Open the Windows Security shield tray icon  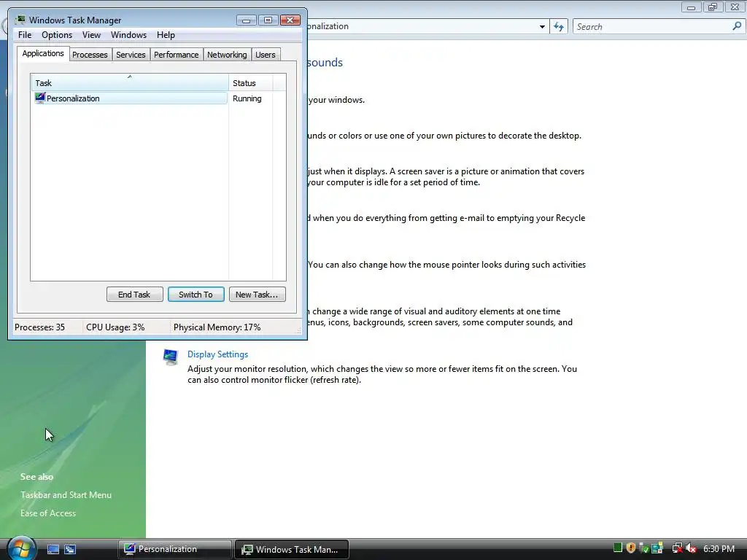631,548
